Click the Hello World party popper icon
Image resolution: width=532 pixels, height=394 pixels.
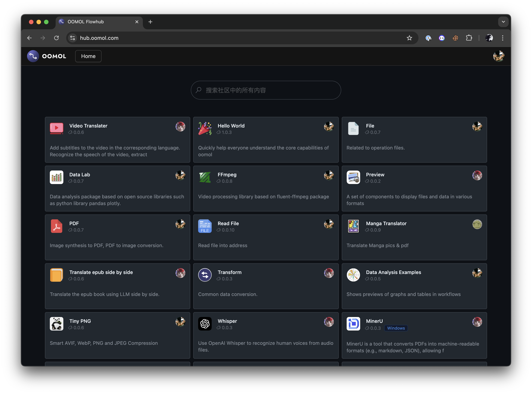coord(205,129)
